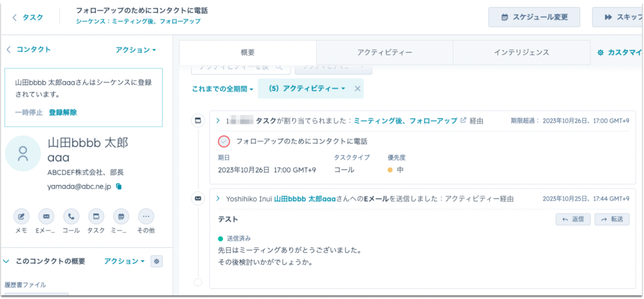The width and height of the screenshot is (644, 299).
Task: Remove the (5) Activity filter
Action: point(357,88)
